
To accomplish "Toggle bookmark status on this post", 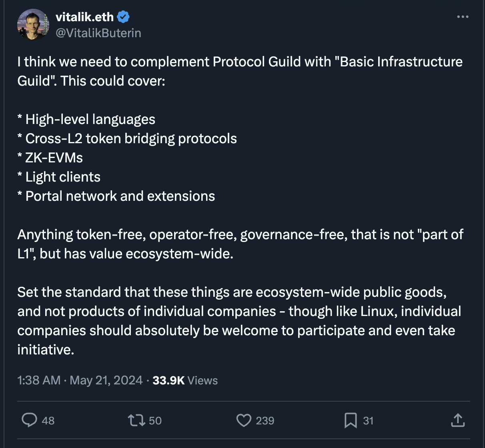I will tap(351, 420).
